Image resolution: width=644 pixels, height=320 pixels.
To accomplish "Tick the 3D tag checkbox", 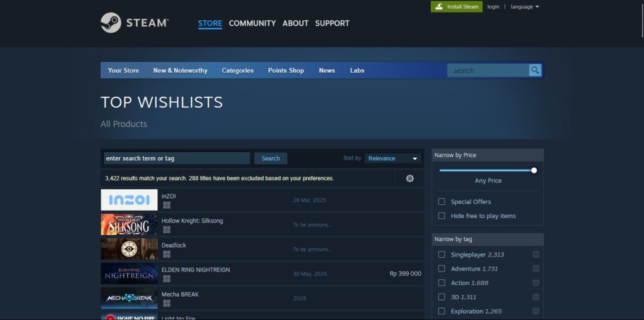I will tap(441, 297).
